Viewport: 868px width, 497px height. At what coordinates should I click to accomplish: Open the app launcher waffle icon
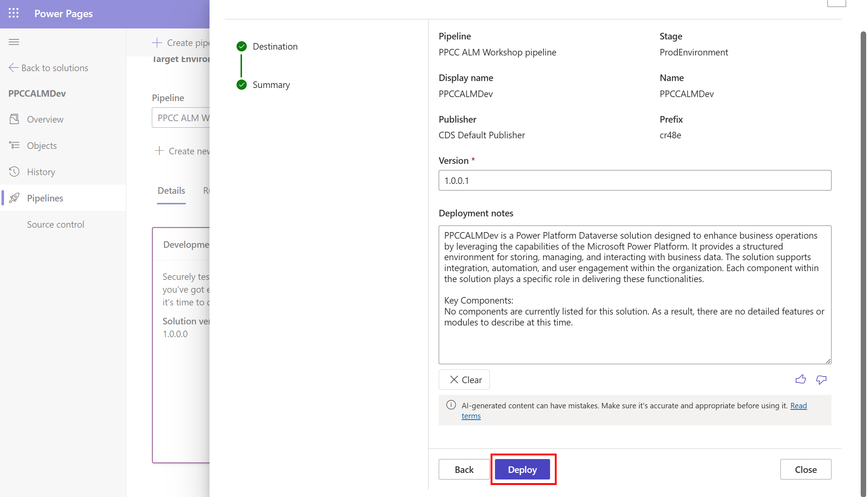[x=14, y=14]
